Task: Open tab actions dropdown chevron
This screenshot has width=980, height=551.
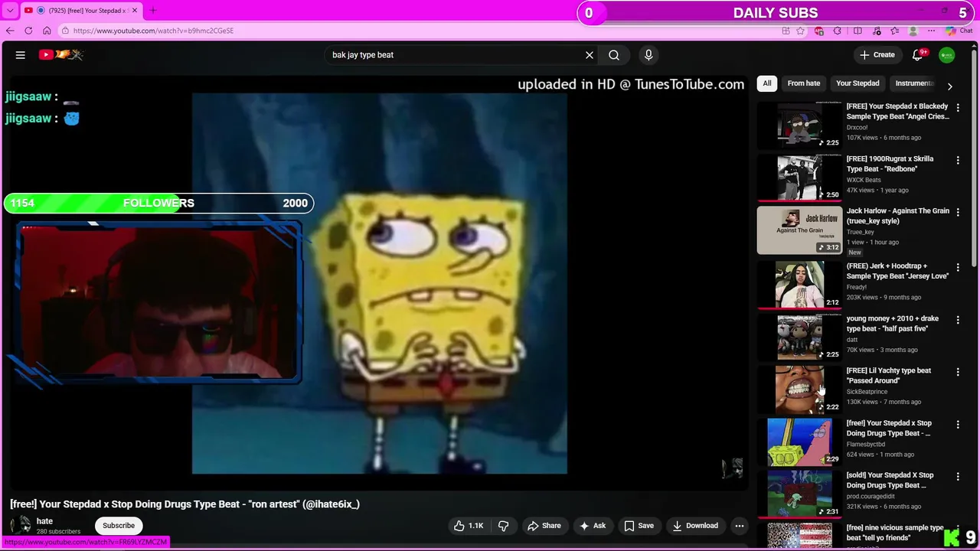Action: pyautogui.click(x=10, y=11)
